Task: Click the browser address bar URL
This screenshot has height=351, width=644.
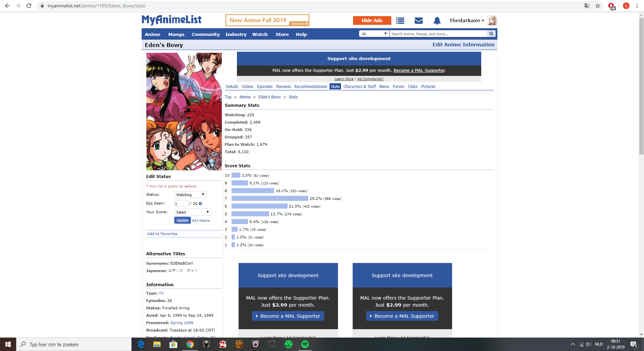Action: (x=96, y=6)
